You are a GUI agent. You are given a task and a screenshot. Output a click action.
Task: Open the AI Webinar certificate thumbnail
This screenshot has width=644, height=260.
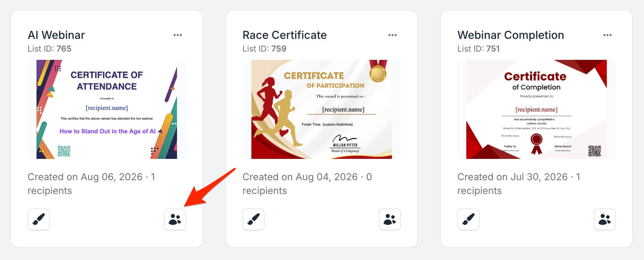(x=107, y=109)
